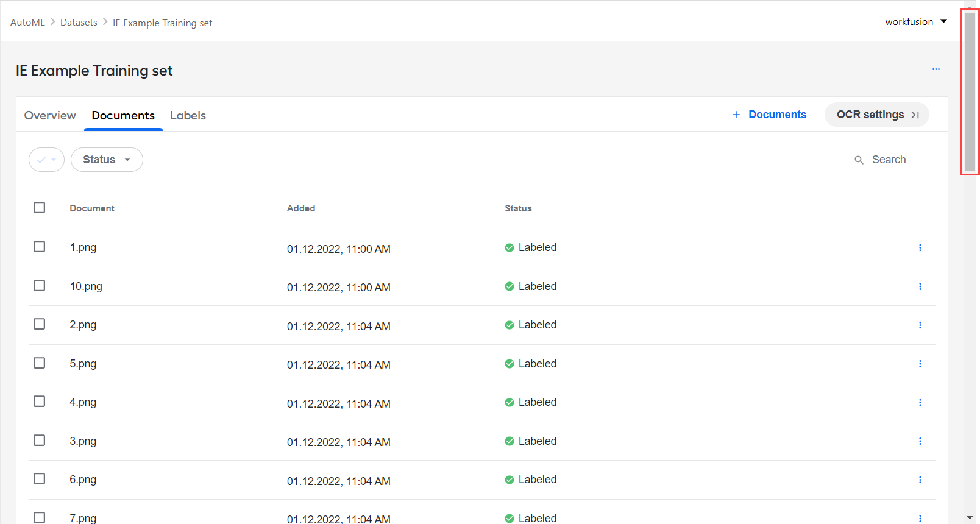The height and width of the screenshot is (524, 980).
Task: Open the document 5.png
Action: (x=83, y=364)
